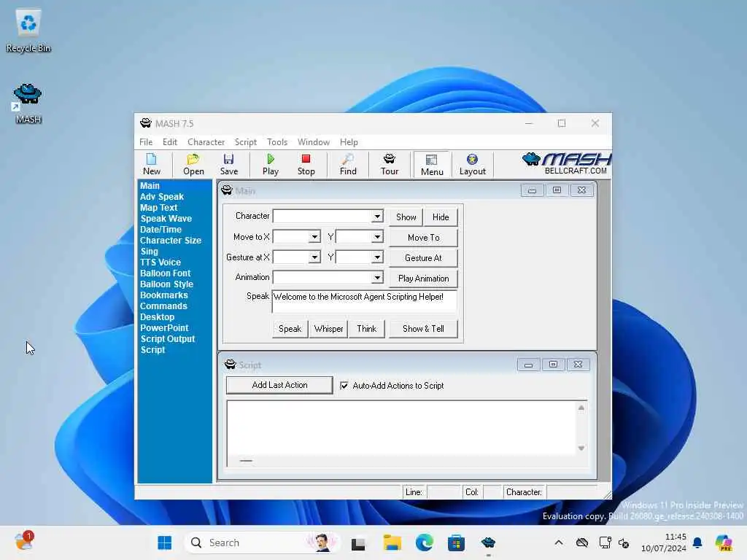
Task: Click the New toolbar icon
Action: click(x=152, y=164)
